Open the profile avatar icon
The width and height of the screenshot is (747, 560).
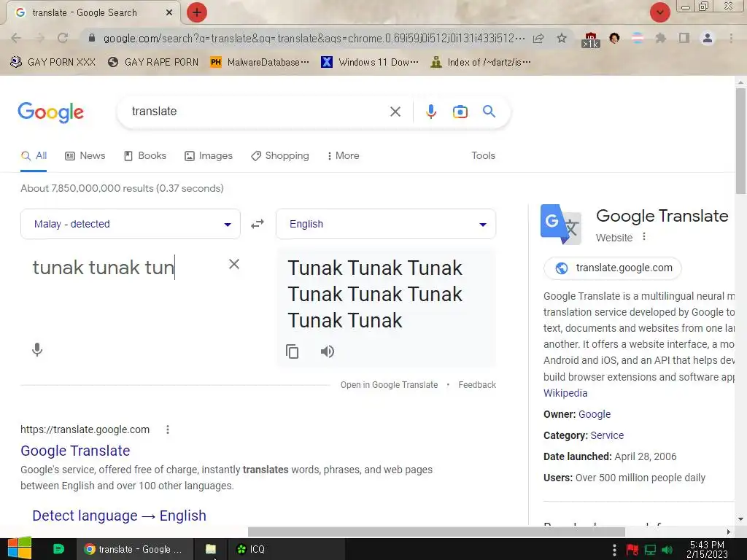[708, 38]
